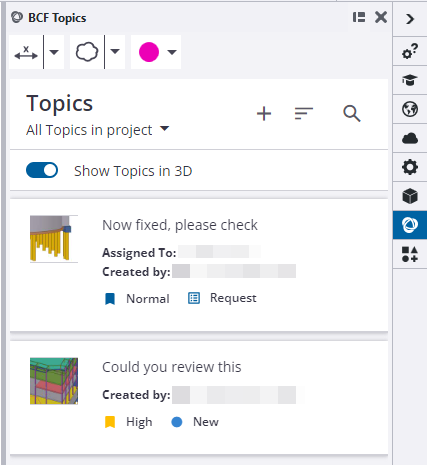Expand the cloud markup dropdown arrow
The height and width of the screenshot is (465, 427).
click(x=115, y=52)
